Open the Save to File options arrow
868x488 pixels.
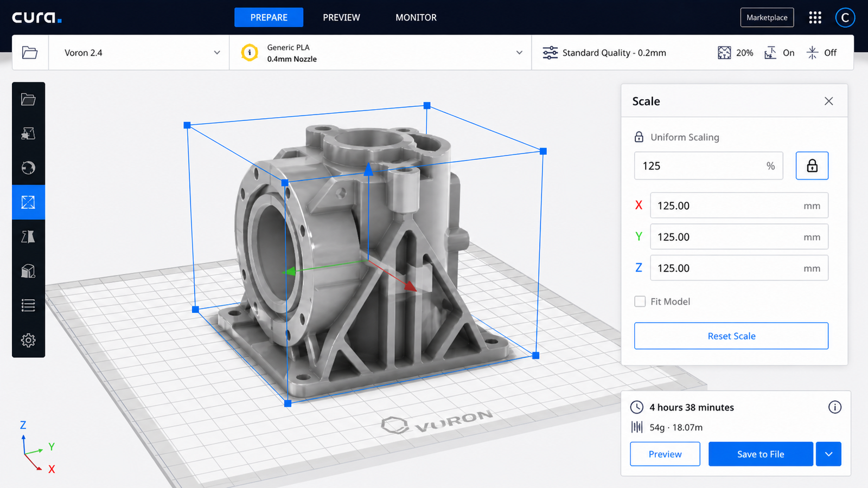(x=829, y=454)
